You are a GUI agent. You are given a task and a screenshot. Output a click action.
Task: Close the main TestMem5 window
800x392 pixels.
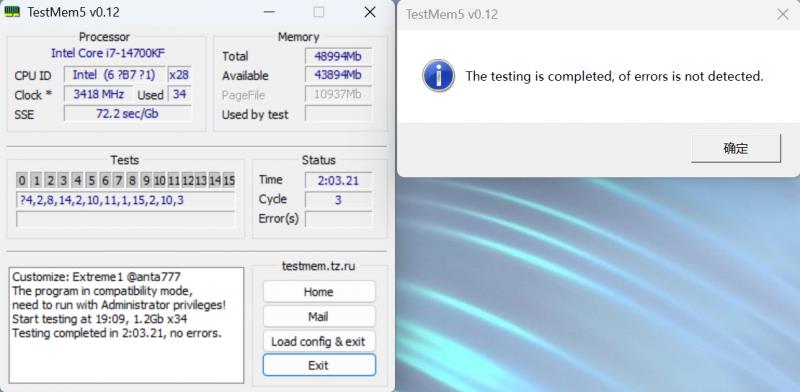[370, 12]
